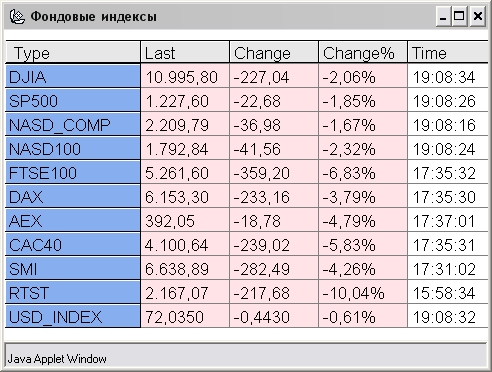The image size is (492, 372).
Task: Click the Java applet icon in title bar
Action: (x=17, y=16)
